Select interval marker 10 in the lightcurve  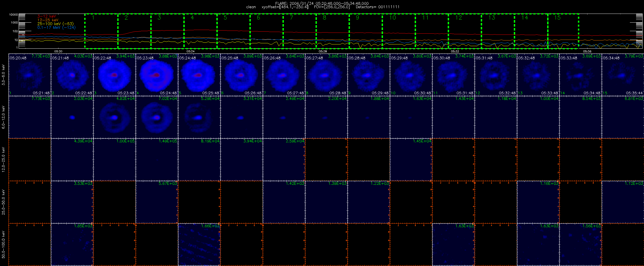392,18
